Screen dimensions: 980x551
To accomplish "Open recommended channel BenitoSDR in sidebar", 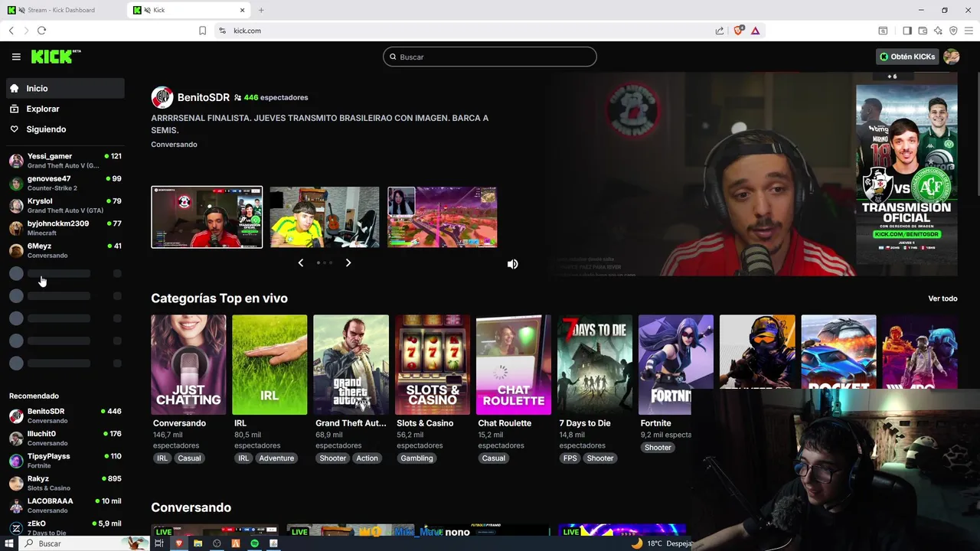I will tap(65, 416).
